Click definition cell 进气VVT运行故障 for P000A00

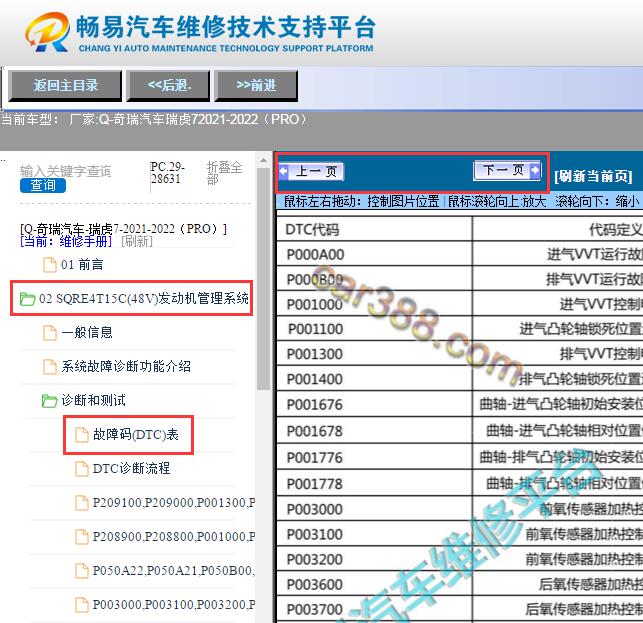pos(558,254)
